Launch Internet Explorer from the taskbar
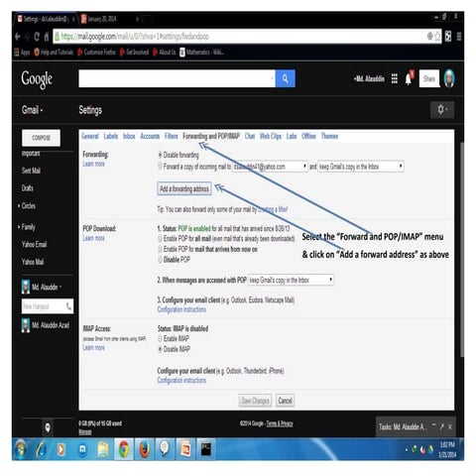 tap(41, 449)
